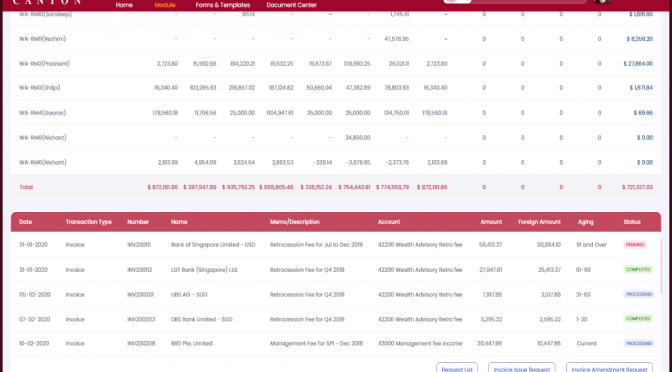The width and height of the screenshot is (672, 372).
Task: Click Retrocession Fee for Jul to Dec 2019 memo
Action: click(x=316, y=245)
